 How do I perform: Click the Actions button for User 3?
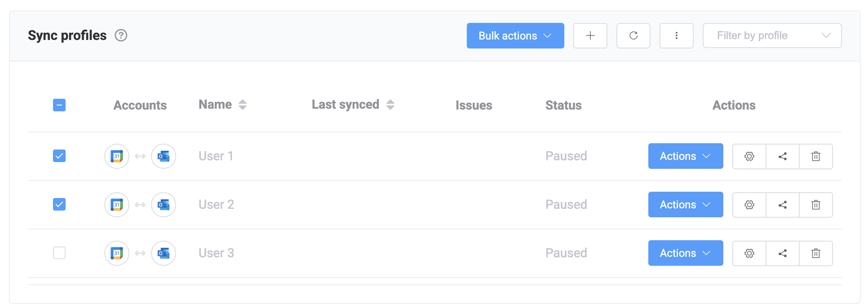(685, 253)
